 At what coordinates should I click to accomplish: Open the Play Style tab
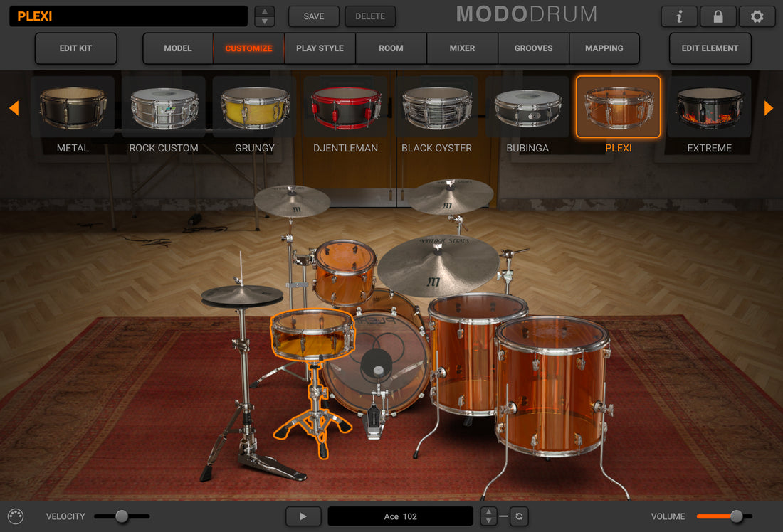pos(320,48)
